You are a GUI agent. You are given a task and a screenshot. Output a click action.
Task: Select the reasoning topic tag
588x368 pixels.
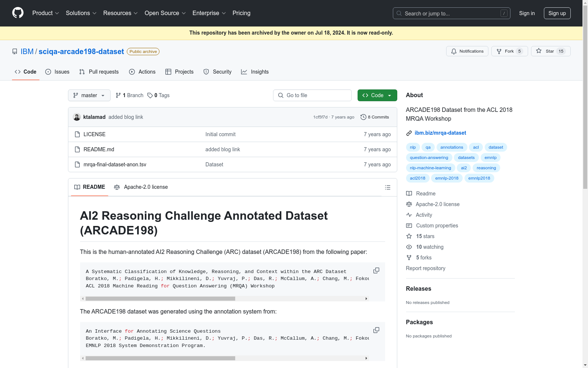point(486,168)
